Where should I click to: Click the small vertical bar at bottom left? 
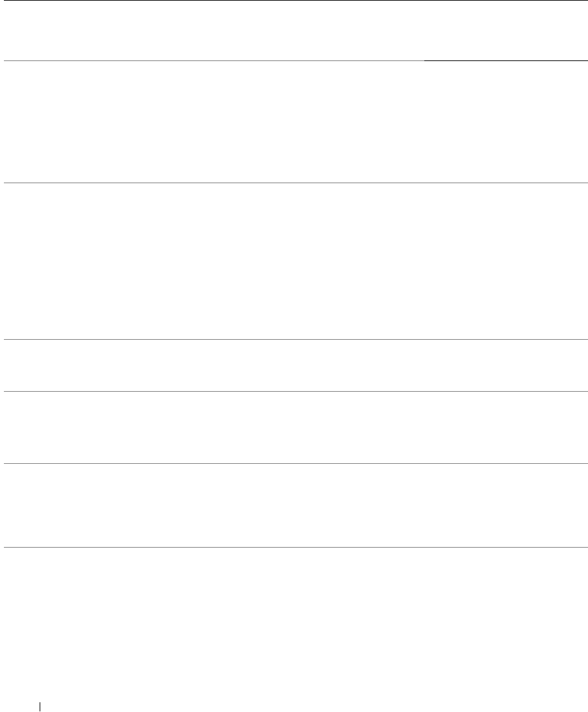tap(40, 704)
